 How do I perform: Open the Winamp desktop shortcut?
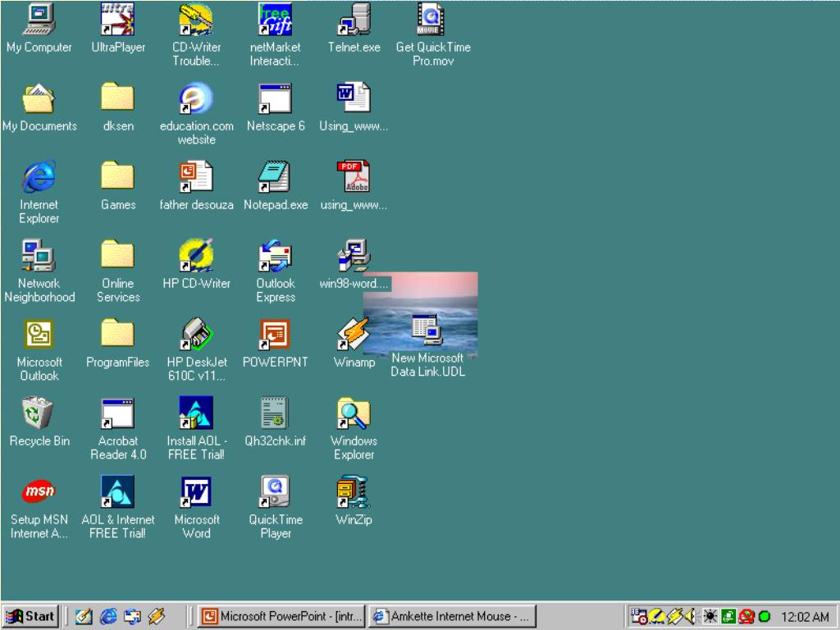(x=354, y=334)
